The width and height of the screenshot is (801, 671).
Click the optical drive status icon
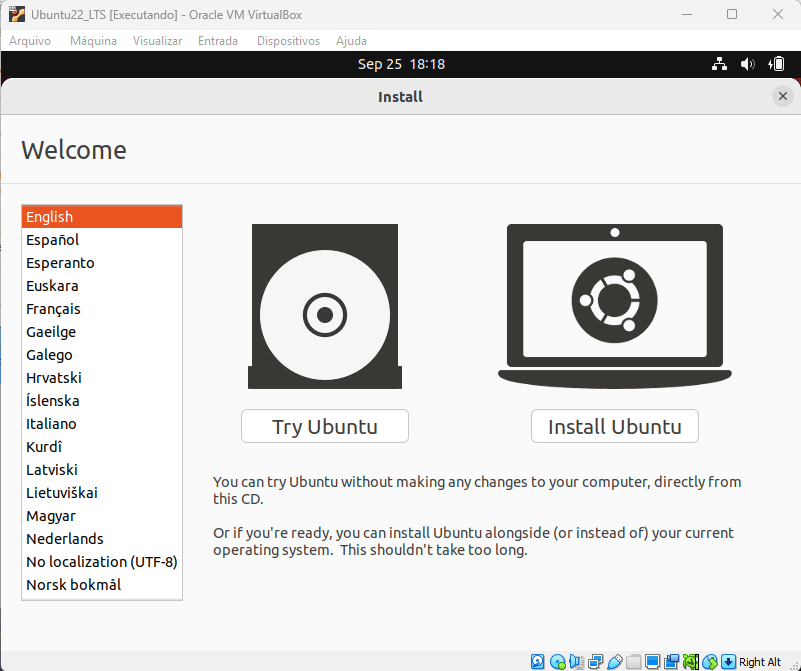coord(557,662)
